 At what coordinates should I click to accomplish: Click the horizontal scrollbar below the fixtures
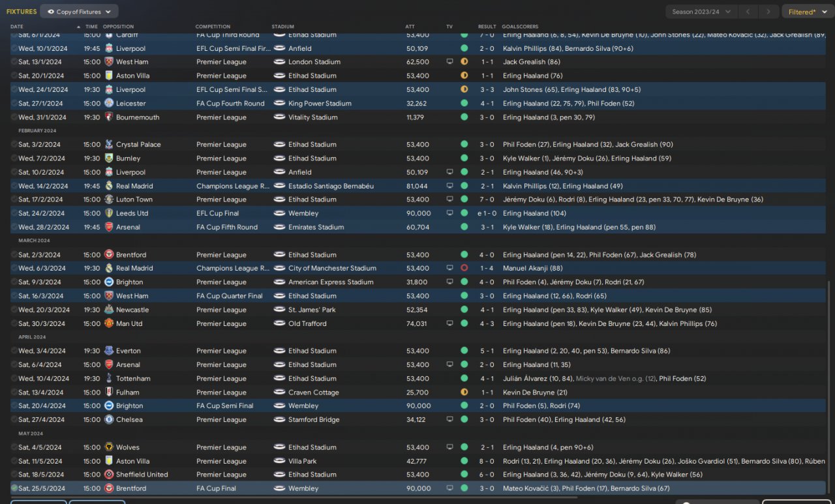[x=294, y=497]
